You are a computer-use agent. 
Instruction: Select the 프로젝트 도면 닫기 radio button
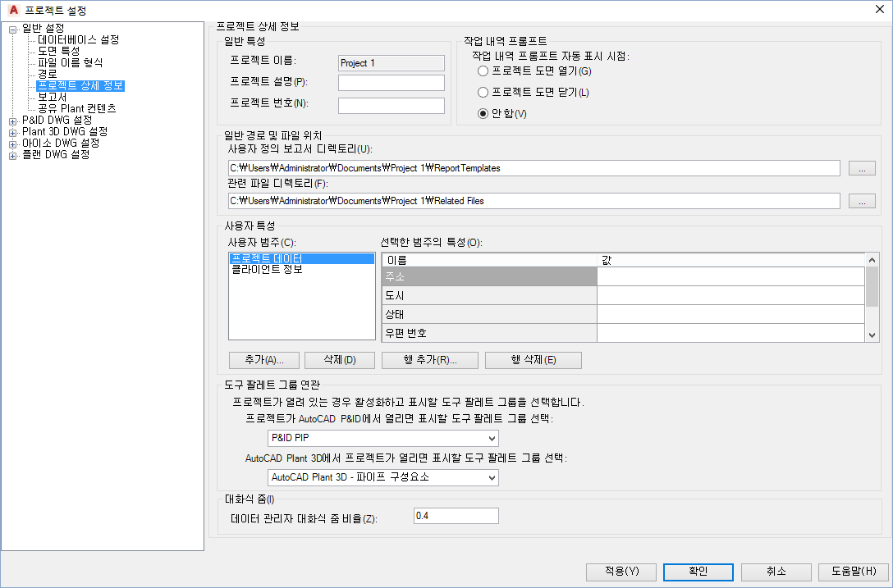pyautogui.click(x=483, y=92)
